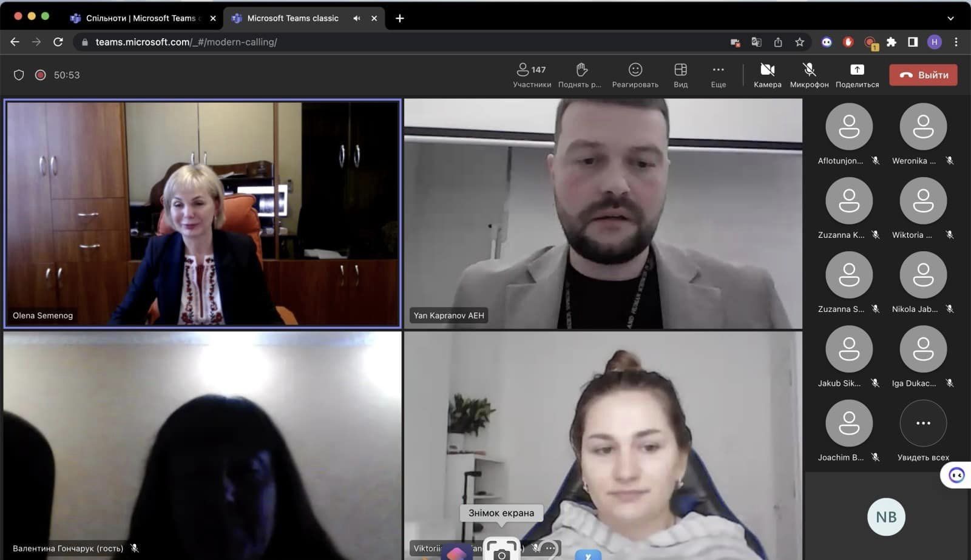Mute audio on Microsoft Teams classic tab
971x560 pixels.
tap(357, 18)
